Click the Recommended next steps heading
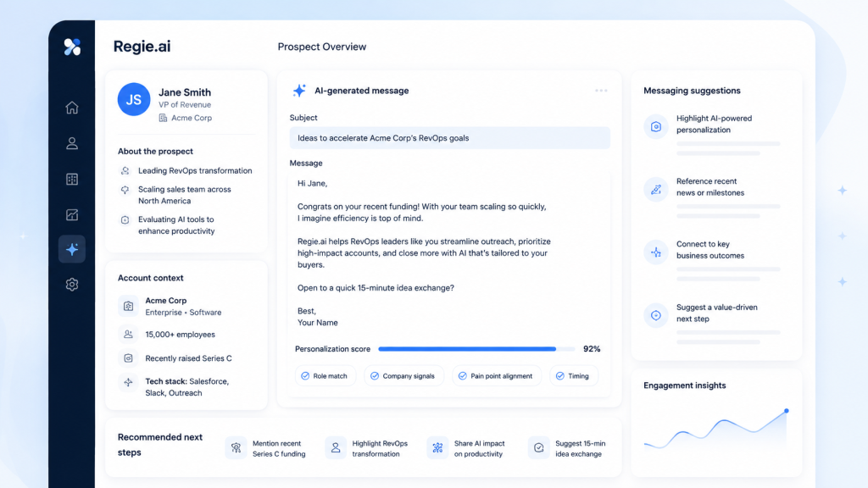 (160, 445)
